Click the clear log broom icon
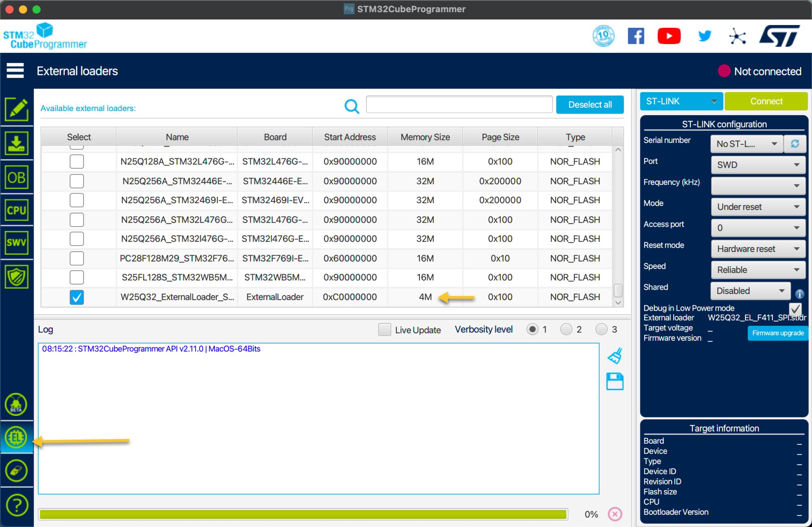Image resolution: width=812 pixels, height=527 pixels. point(615,356)
